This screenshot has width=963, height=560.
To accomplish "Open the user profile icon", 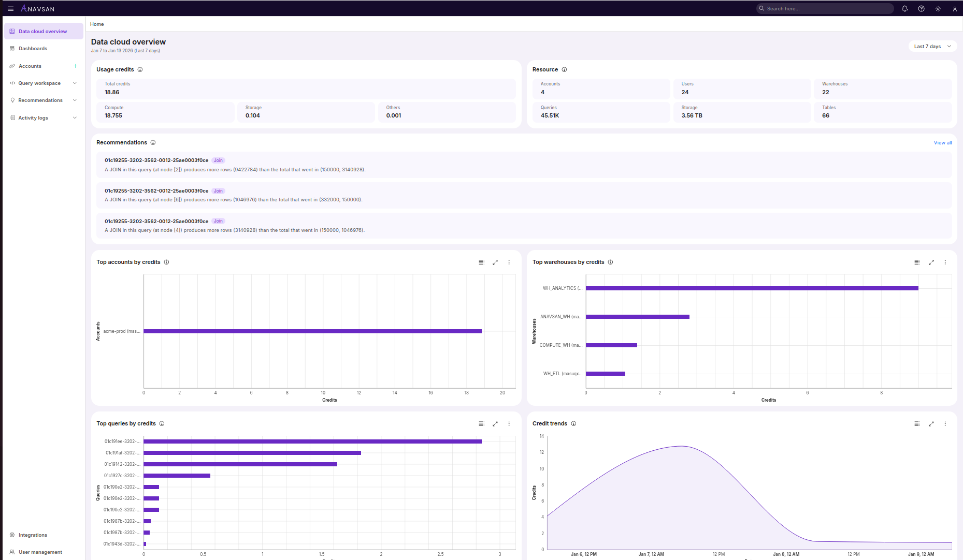I will (954, 9).
